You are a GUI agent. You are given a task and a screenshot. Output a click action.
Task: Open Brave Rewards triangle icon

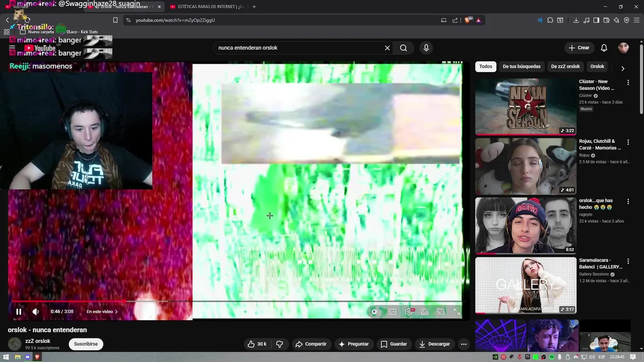478,20
